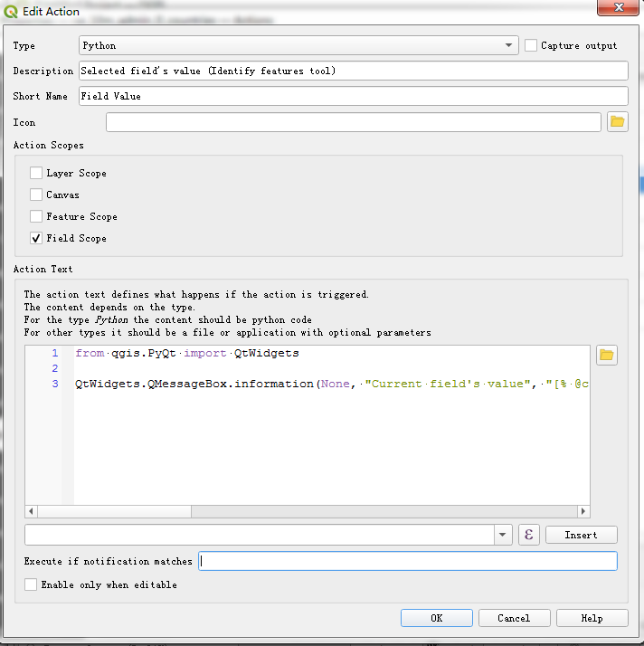
Task: Uncheck the Field Scope checkbox
Action: click(x=36, y=238)
